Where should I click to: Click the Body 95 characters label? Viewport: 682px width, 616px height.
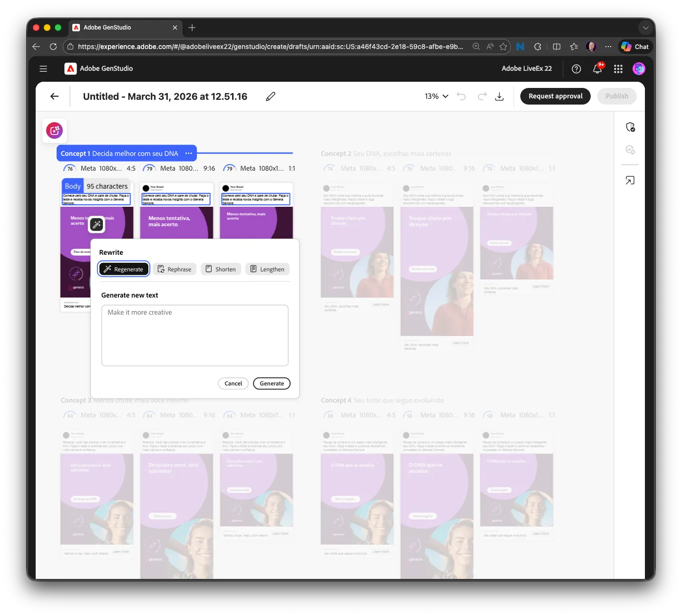click(97, 186)
